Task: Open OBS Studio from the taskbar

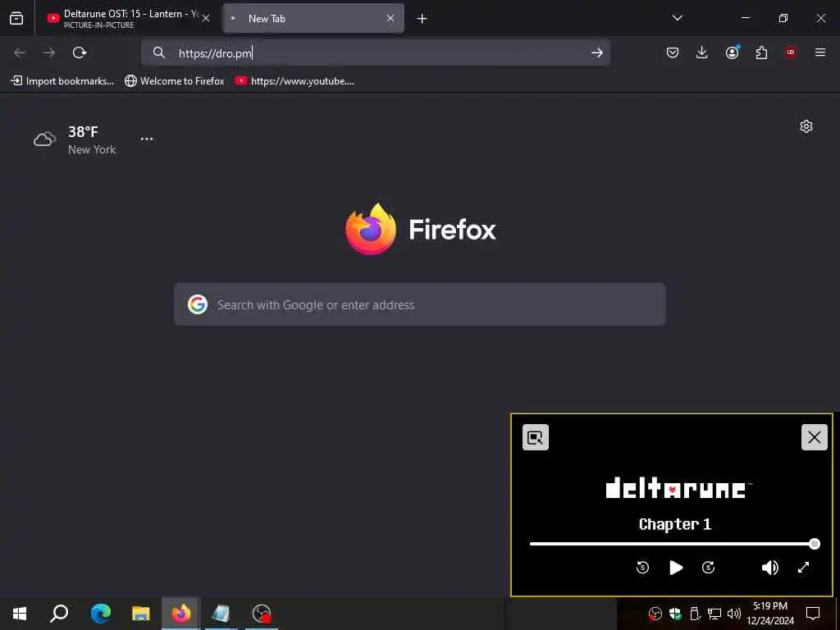Action: tap(262, 614)
